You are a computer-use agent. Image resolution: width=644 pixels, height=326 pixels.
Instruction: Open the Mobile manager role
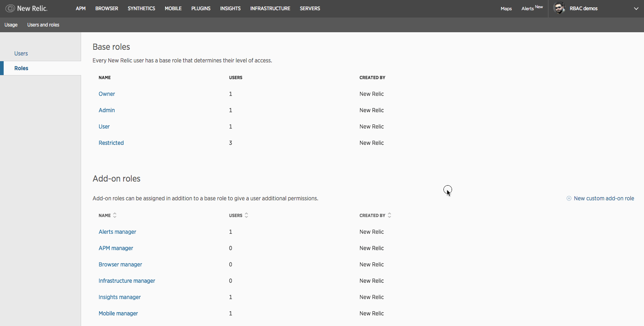pos(118,313)
